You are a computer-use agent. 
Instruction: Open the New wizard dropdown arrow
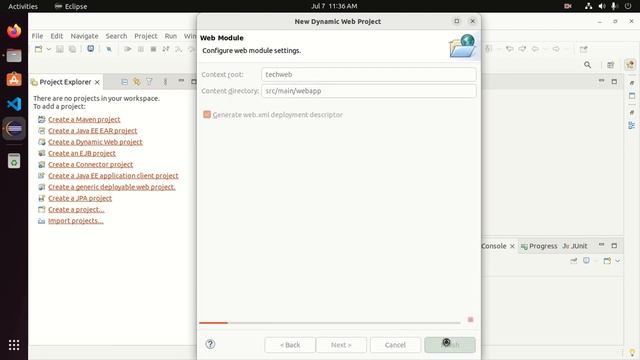point(49,49)
